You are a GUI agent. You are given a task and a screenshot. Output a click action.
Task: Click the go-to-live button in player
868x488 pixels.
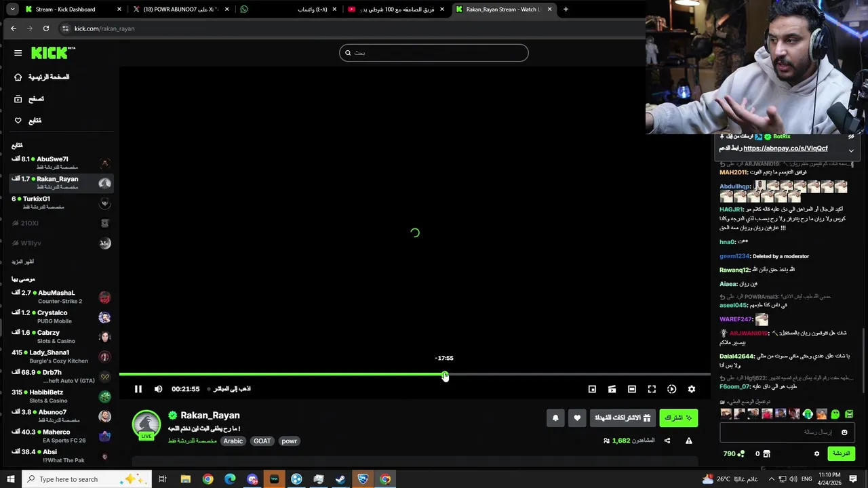tap(229, 389)
